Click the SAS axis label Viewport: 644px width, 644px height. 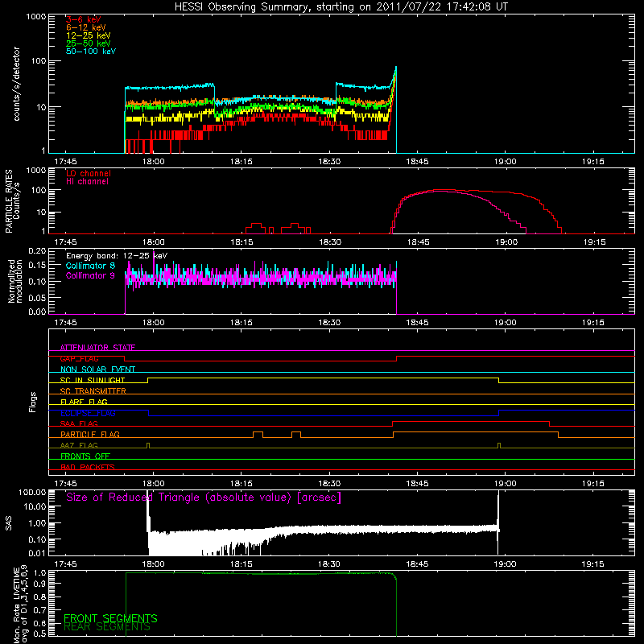[9, 522]
